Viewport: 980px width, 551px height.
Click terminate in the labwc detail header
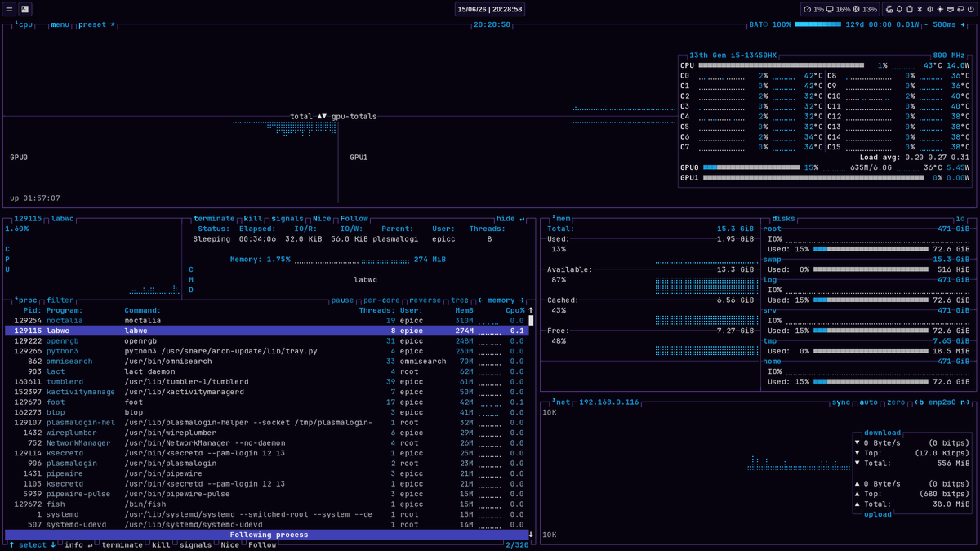pos(214,219)
